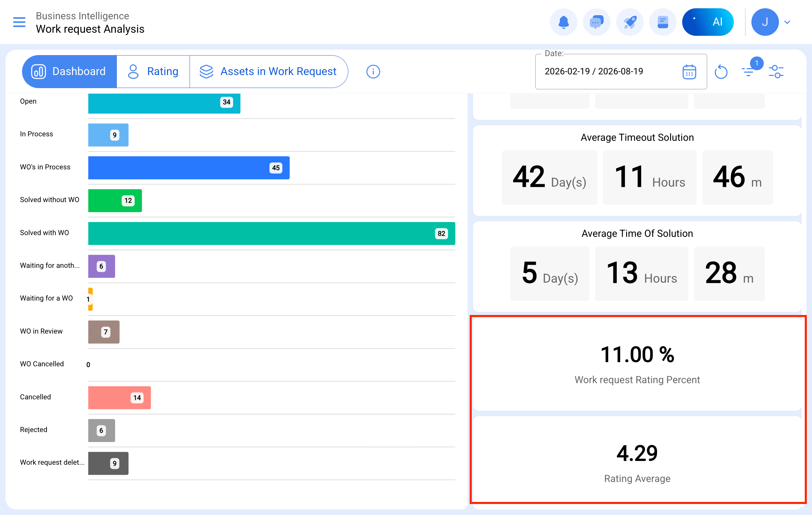The image size is (812, 515).
Task: Click the 42 Day(s) timeout value
Action: (x=550, y=178)
